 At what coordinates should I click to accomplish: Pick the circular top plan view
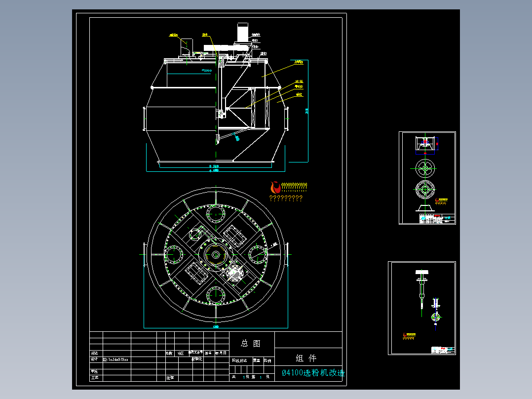click(216, 254)
